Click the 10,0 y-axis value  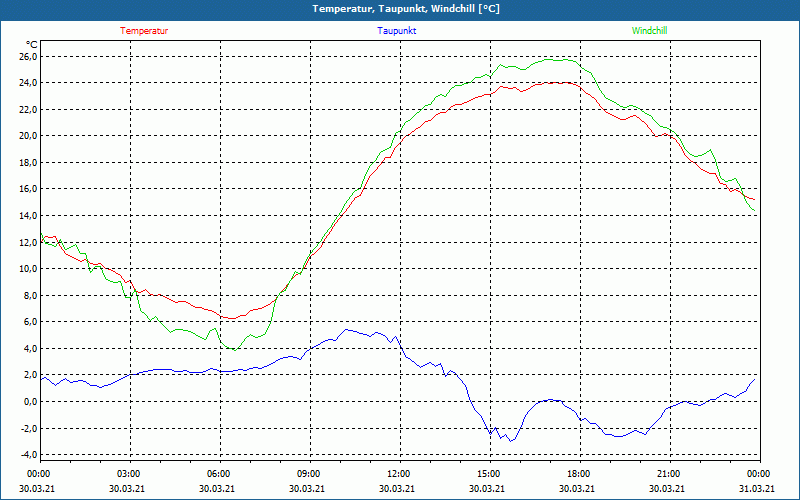(x=28, y=268)
